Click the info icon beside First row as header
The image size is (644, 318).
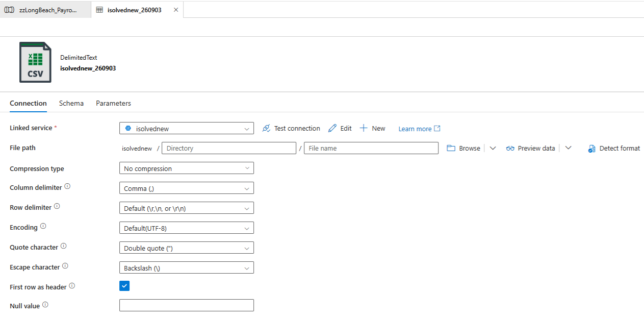pos(72,286)
